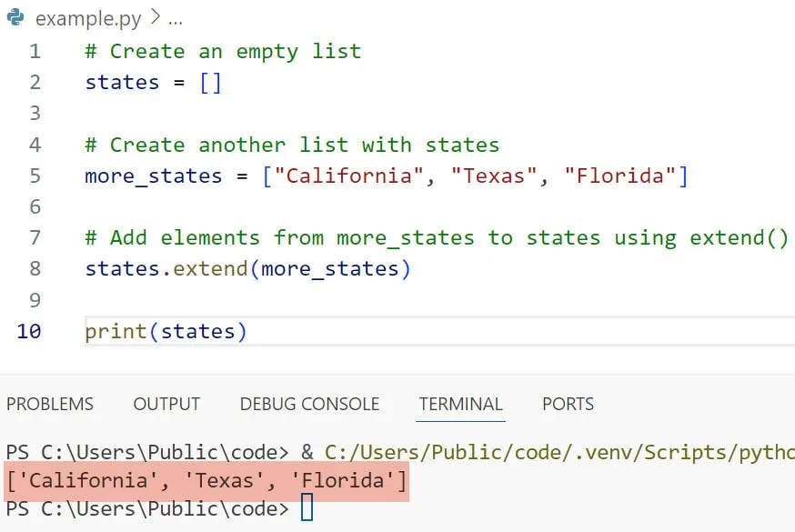
Task: Switch to the PROBLEMS tab
Action: pos(50,404)
